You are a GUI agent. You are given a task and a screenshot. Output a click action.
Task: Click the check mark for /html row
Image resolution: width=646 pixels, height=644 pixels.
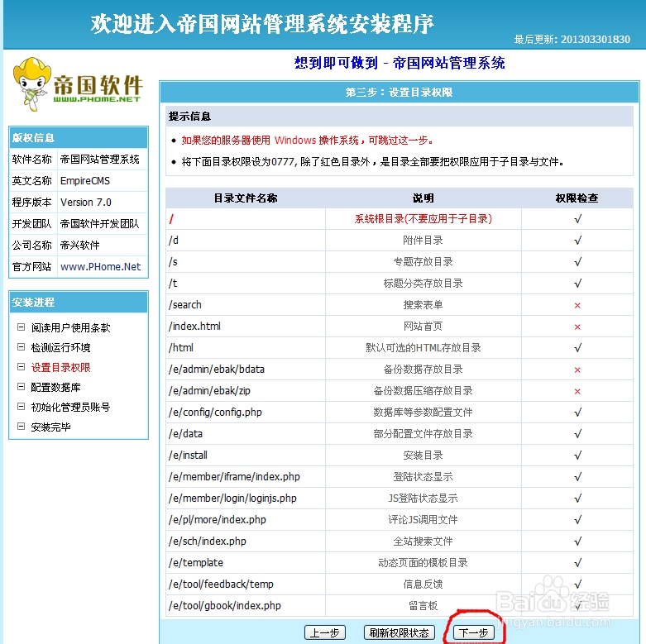point(577,348)
